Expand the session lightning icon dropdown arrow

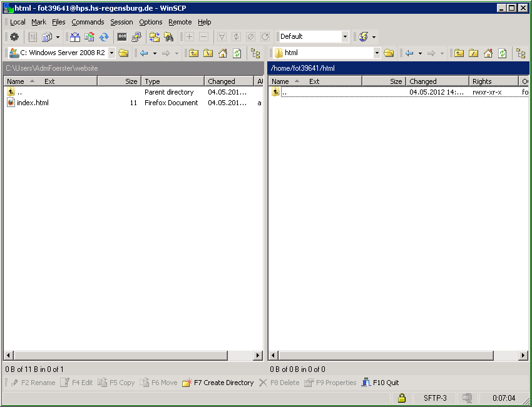(374, 37)
